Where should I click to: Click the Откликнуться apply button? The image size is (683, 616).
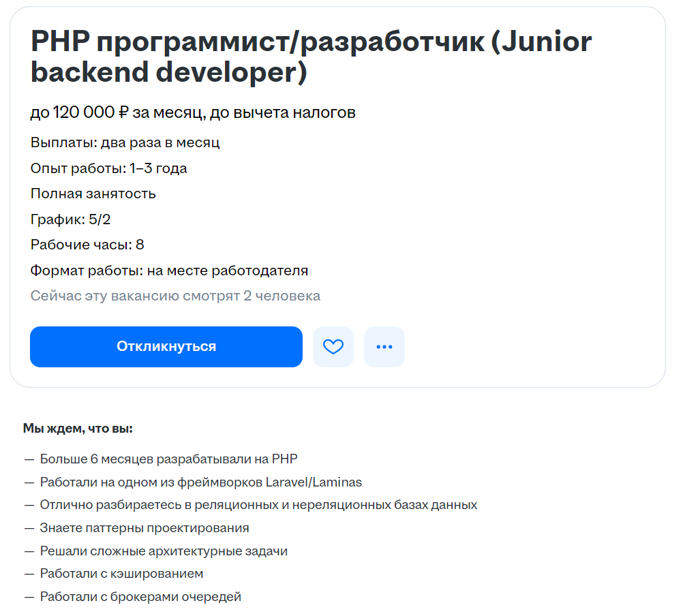click(x=166, y=347)
